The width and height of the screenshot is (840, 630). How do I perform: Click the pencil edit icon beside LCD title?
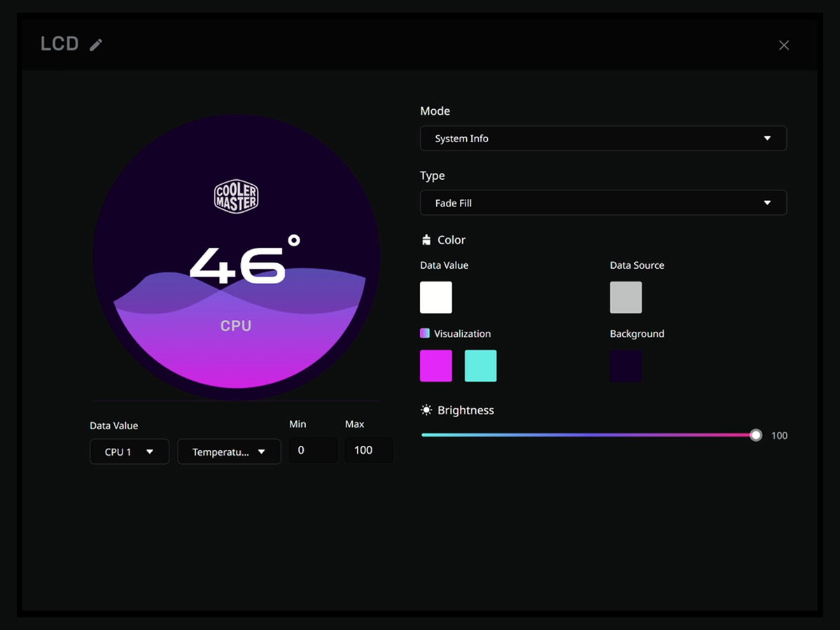point(96,45)
